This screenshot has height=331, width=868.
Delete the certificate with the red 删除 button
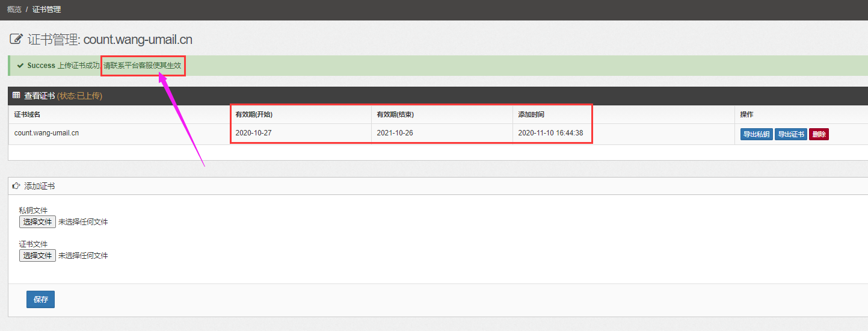pyautogui.click(x=819, y=134)
